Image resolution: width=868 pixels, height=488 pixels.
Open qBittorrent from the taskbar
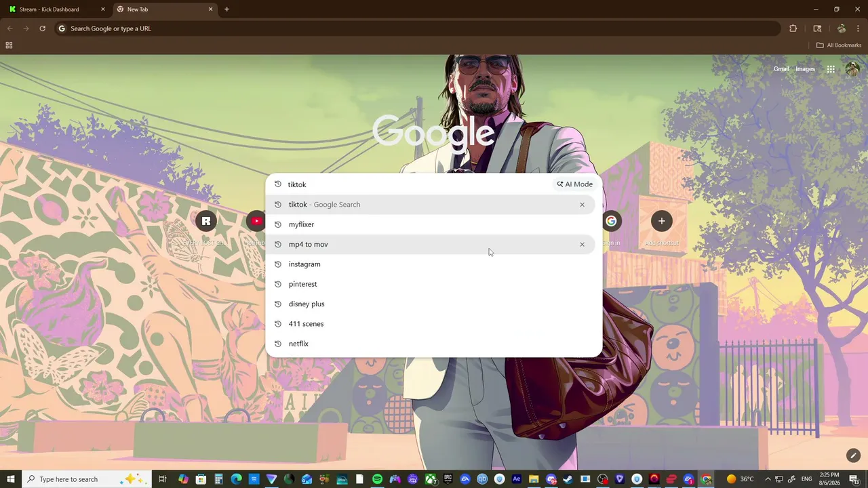tap(482, 479)
